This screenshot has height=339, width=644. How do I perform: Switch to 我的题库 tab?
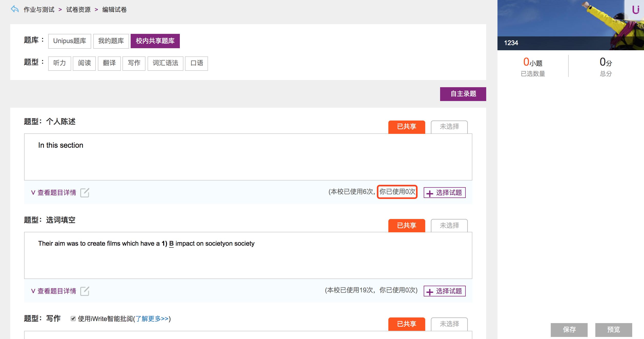click(x=111, y=41)
